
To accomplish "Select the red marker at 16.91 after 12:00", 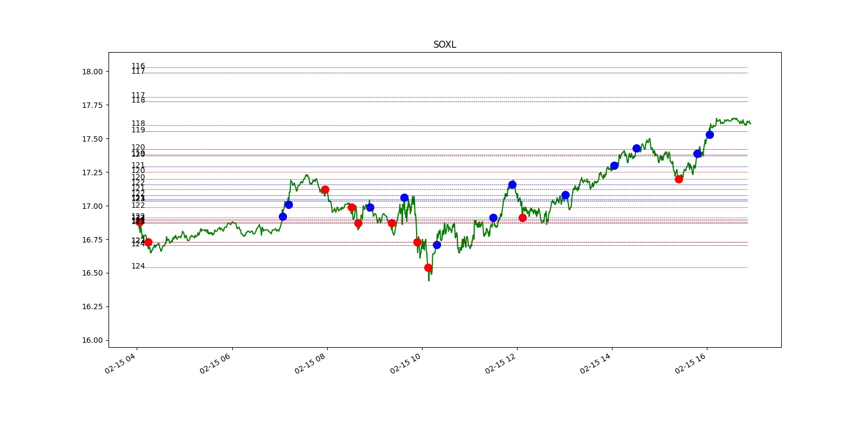I will tap(522, 218).
